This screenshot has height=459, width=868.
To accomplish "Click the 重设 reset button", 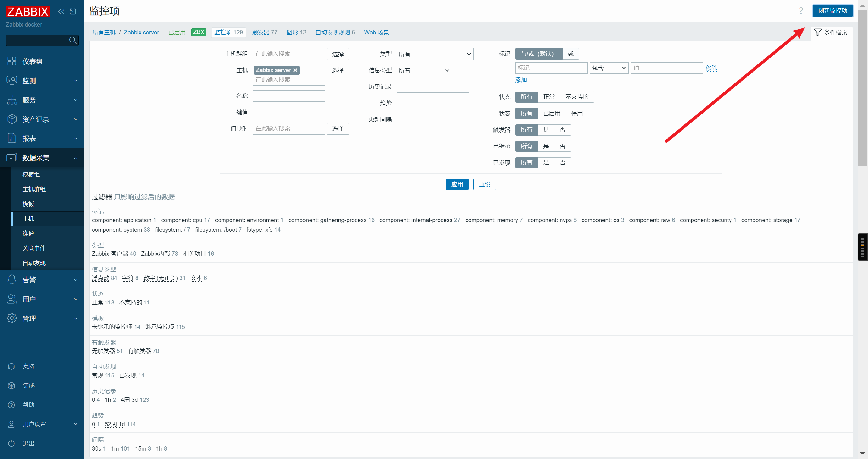I will pos(485,184).
